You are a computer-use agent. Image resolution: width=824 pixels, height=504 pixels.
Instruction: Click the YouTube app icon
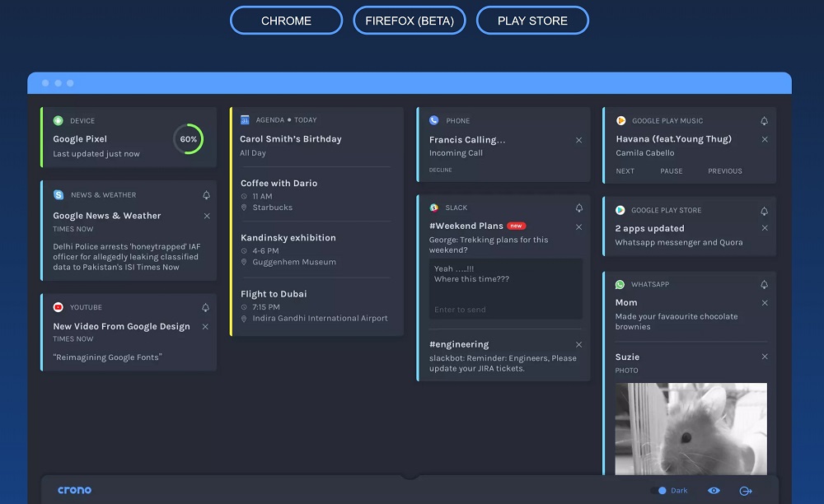coord(59,307)
